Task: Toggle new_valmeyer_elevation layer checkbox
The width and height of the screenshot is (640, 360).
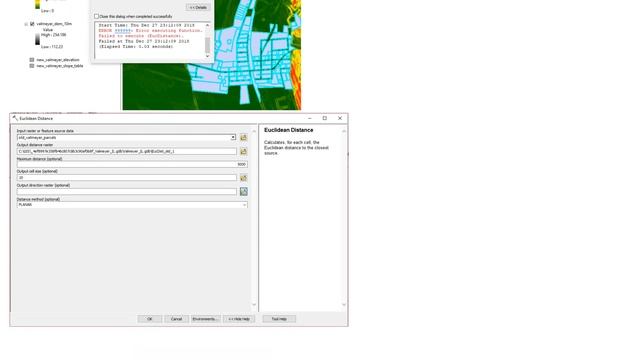Action: tap(32, 60)
